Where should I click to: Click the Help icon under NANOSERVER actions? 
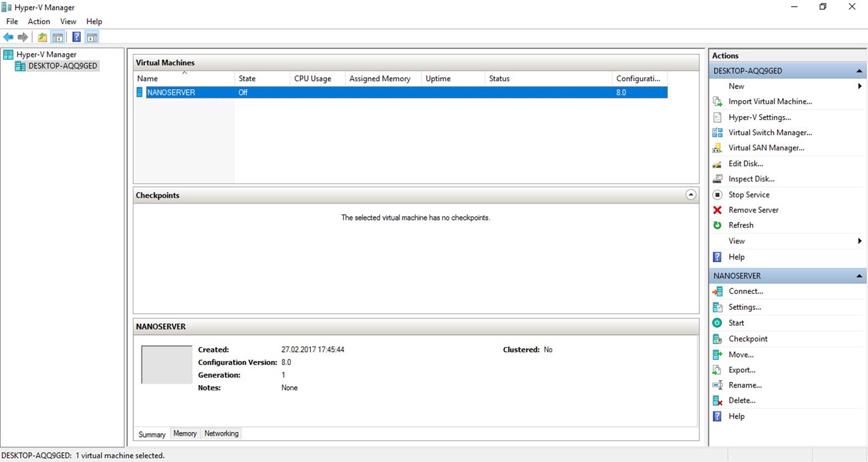click(x=718, y=416)
